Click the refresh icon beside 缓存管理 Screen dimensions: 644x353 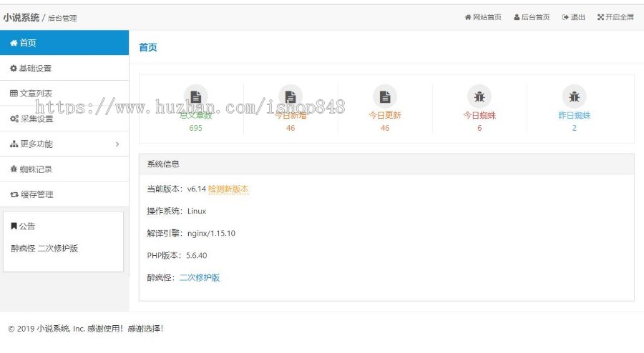pos(14,194)
